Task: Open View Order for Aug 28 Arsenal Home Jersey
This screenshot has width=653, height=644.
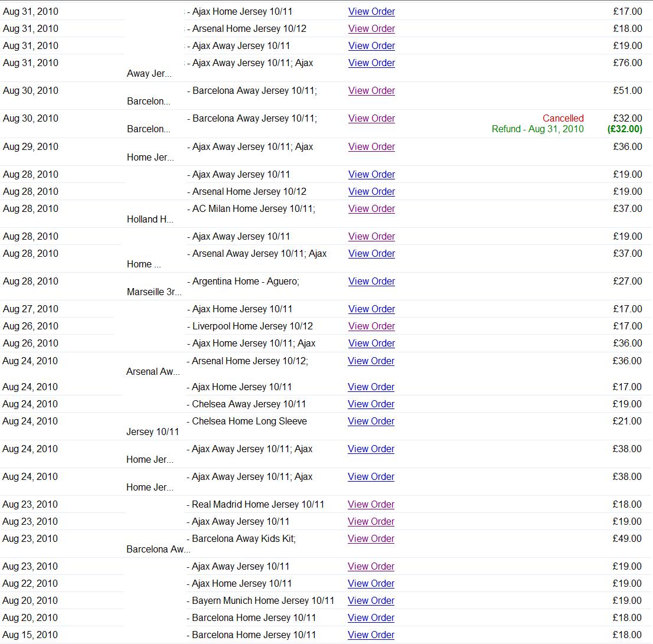Action: [371, 192]
